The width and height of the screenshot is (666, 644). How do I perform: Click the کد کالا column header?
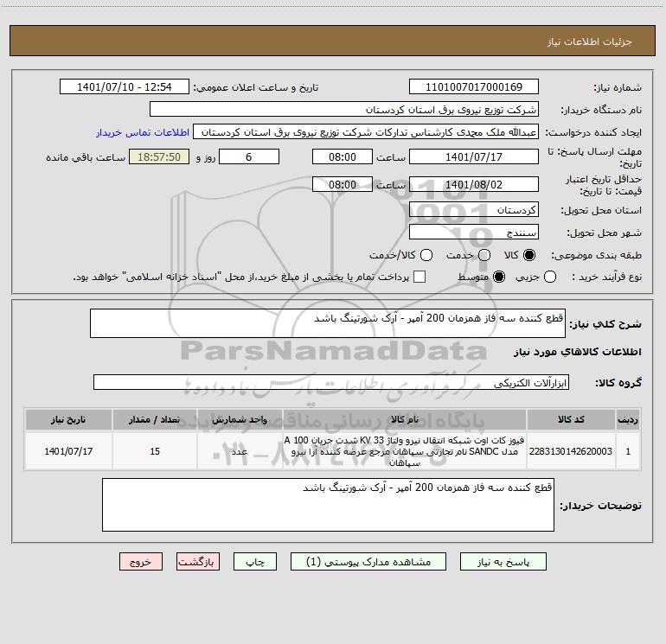pyautogui.click(x=571, y=419)
